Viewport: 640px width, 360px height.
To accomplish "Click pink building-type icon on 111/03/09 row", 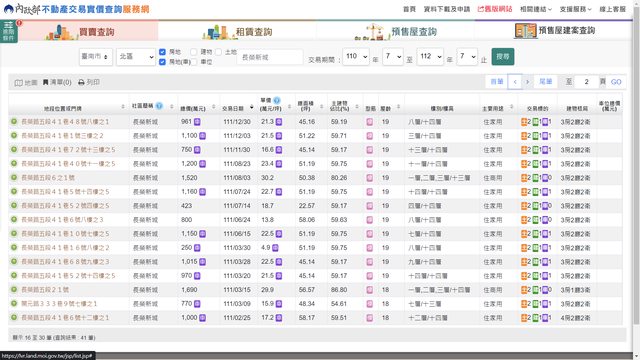I will point(370,304).
